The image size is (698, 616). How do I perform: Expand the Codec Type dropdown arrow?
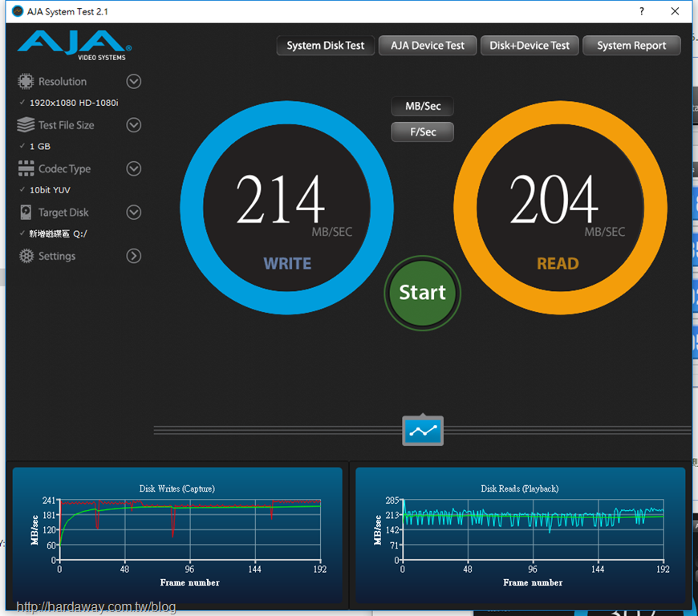coord(133,168)
